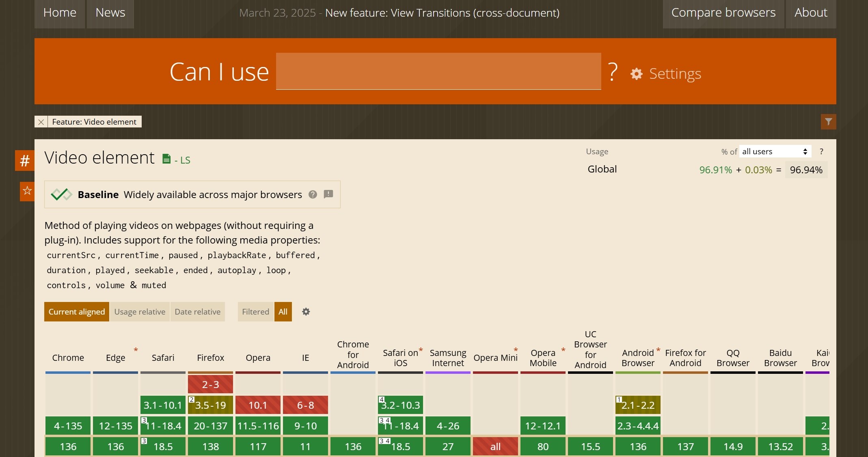The height and width of the screenshot is (457, 868).
Task: Open the View Transitions news link
Action: click(x=442, y=13)
